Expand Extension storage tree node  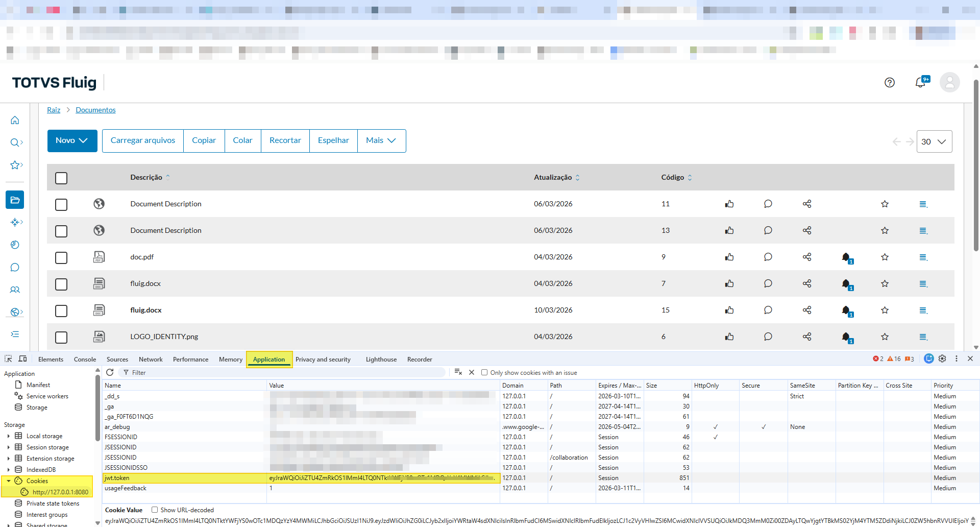click(8, 459)
